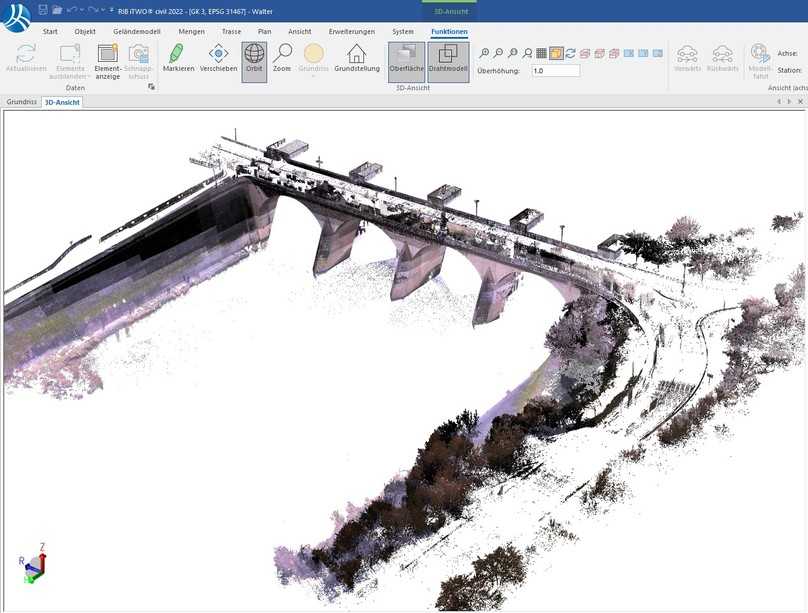The image size is (808, 613).
Task: Click the Orbit rotation tool
Action: point(254,59)
